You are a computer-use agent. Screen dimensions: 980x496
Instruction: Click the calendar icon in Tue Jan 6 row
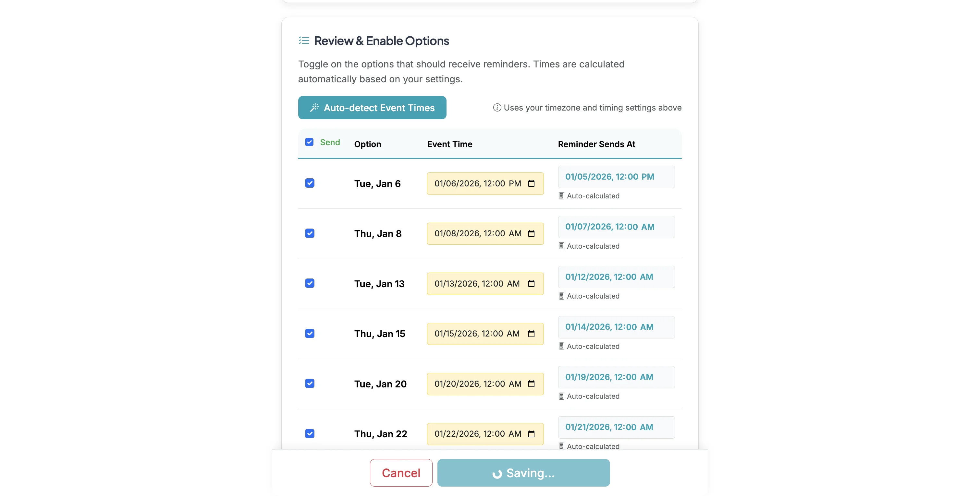point(532,183)
